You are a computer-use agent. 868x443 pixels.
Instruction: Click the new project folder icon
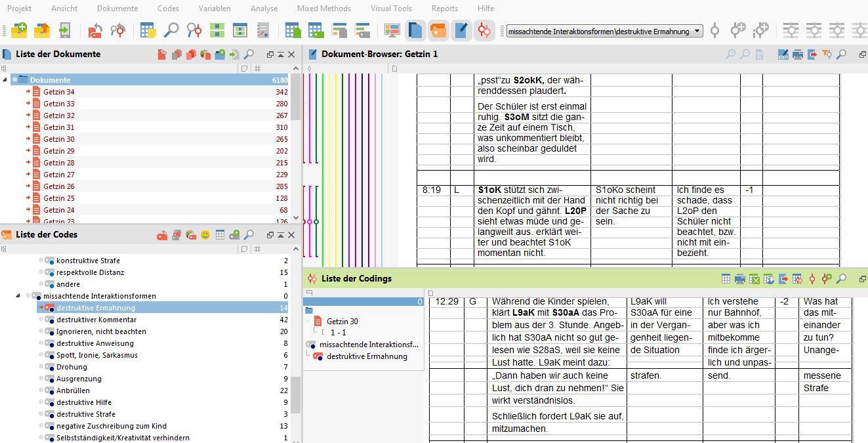tap(19, 30)
